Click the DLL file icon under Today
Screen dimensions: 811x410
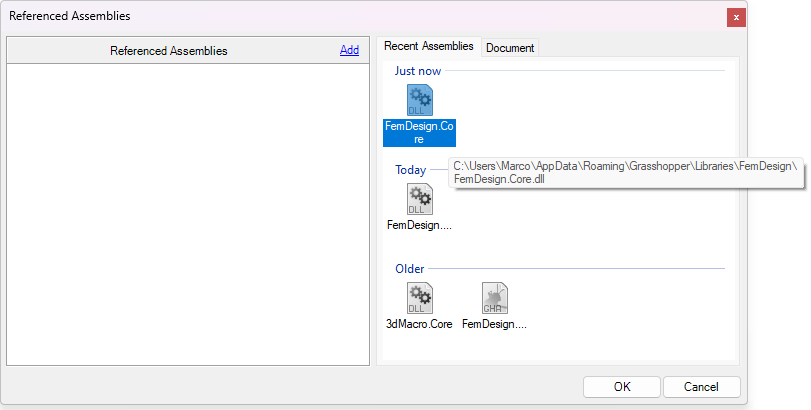pyautogui.click(x=420, y=199)
